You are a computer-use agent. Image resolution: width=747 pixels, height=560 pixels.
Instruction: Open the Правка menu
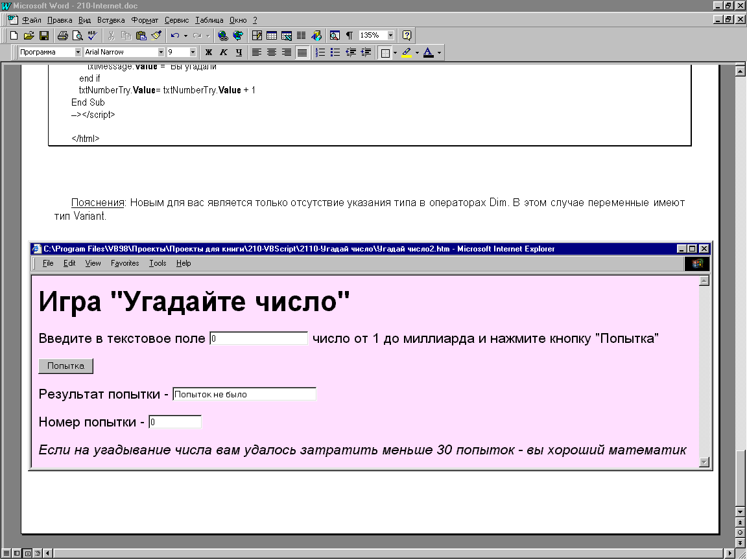click(x=60, y=20)
